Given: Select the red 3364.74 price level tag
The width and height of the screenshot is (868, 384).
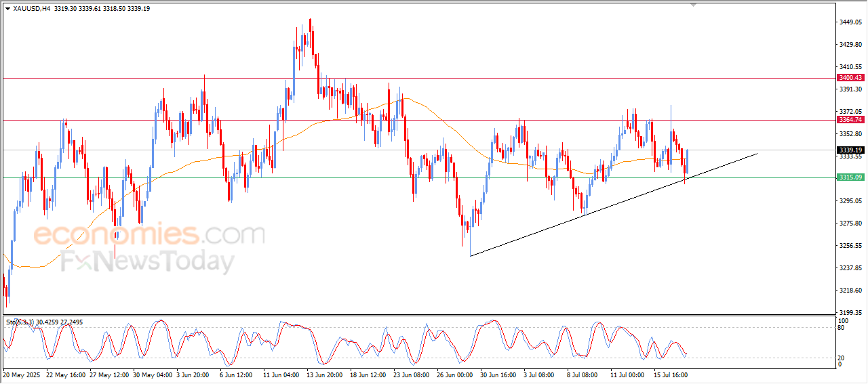Looking at the screenshot, I should (850, 120).
